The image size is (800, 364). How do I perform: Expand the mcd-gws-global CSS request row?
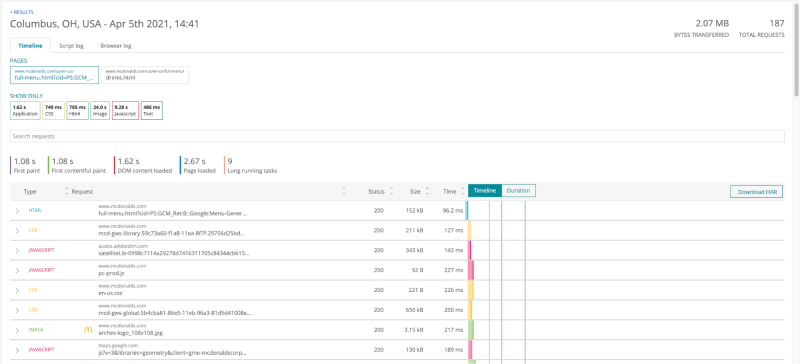click(17, 310)
